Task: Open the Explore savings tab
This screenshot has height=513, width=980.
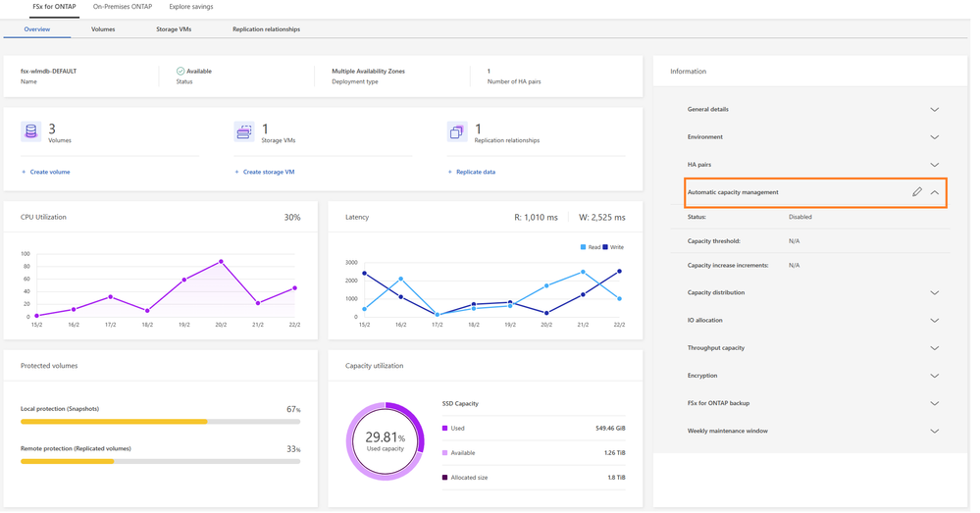Action: [x=190, y=7]
